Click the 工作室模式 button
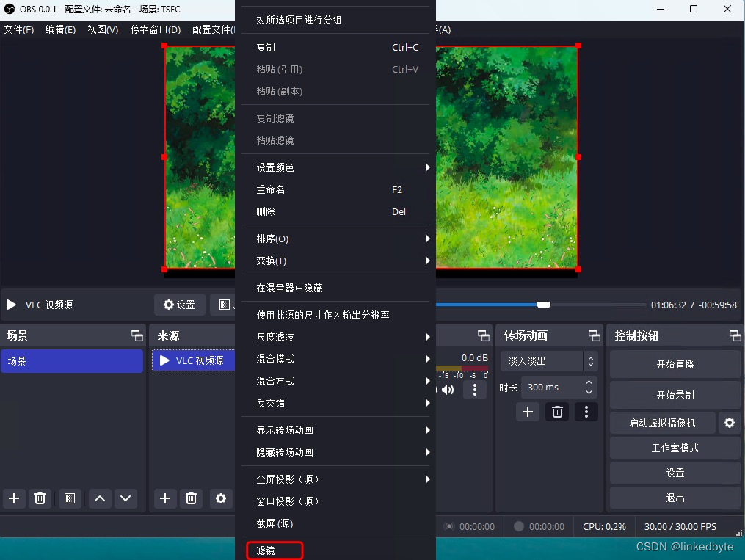The image size is (745, 560). coord(675,448)
